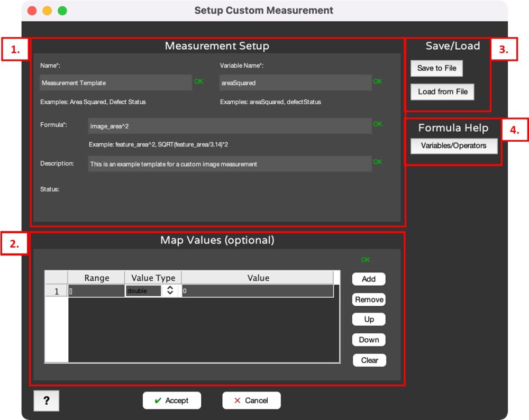The width and height of the screenshot is (529, 420).
Task: Move map value row Down
Action: coord(369,340)
